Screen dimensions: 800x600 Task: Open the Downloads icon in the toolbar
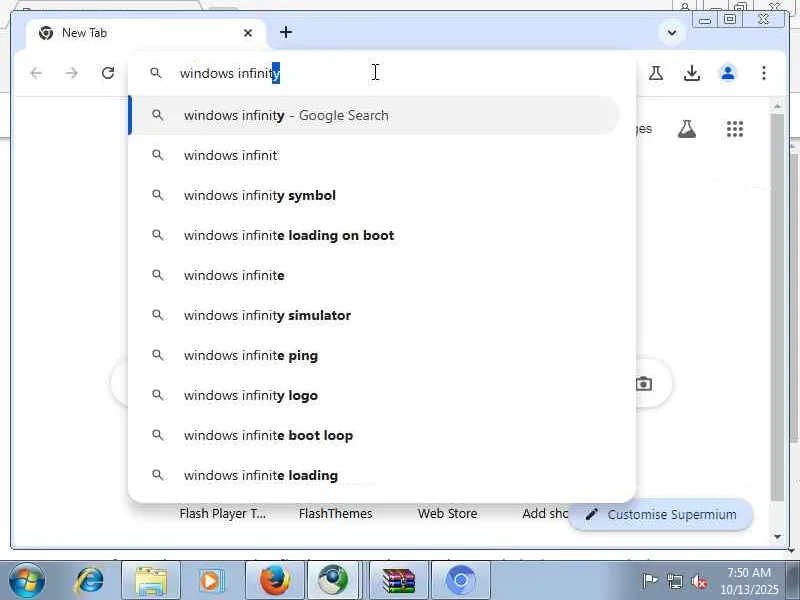point(692,73)
